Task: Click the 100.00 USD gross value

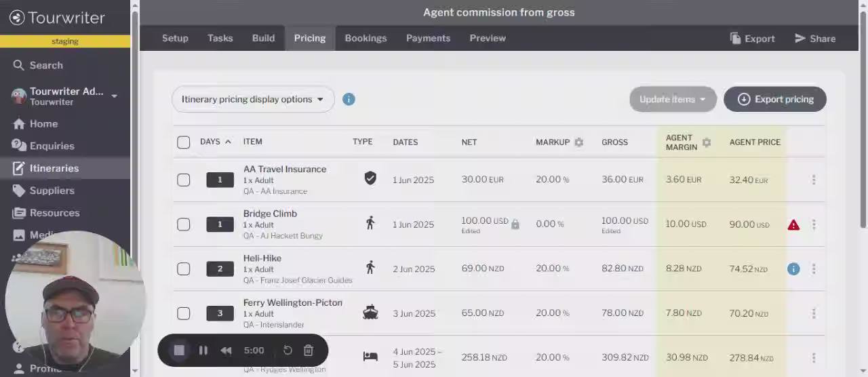Action: click(625, 221)
